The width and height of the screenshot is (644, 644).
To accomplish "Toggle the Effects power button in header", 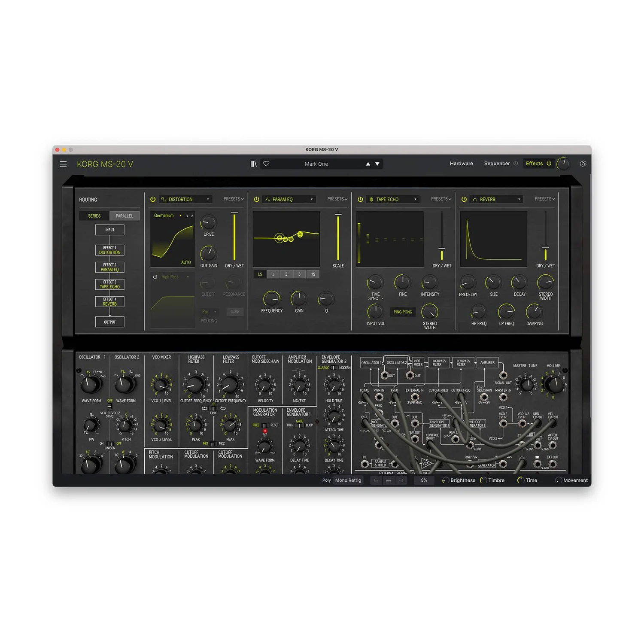I will pyautogui.click(x=549, y=164).
